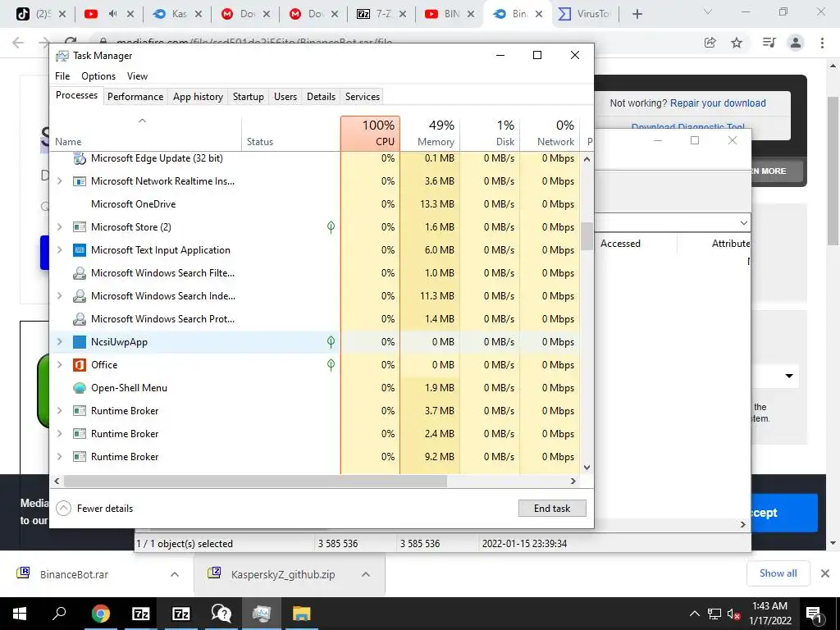
Task: Switch to the Services tab
Action: (362, 97)
